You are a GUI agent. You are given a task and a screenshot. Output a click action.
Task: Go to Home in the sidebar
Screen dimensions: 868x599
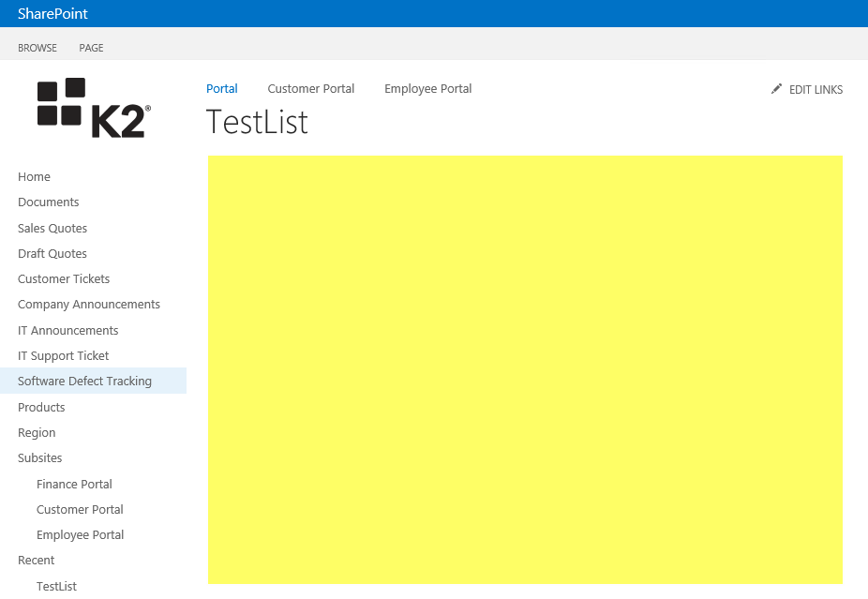coord(34,176)
